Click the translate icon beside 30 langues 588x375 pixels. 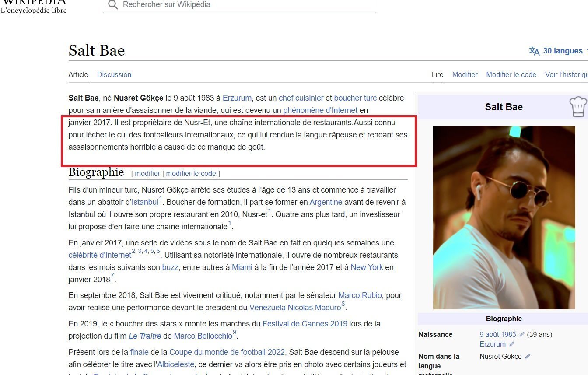pos(534,51)
